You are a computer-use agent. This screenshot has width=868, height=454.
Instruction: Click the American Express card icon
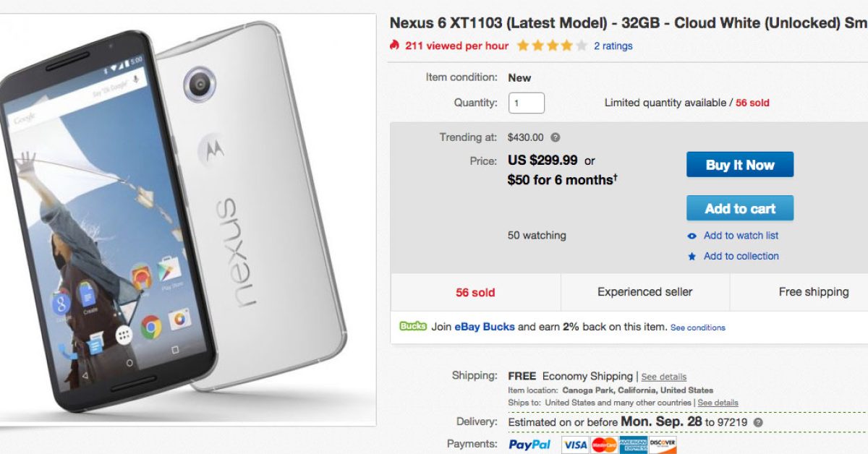(x=634, y=445)
